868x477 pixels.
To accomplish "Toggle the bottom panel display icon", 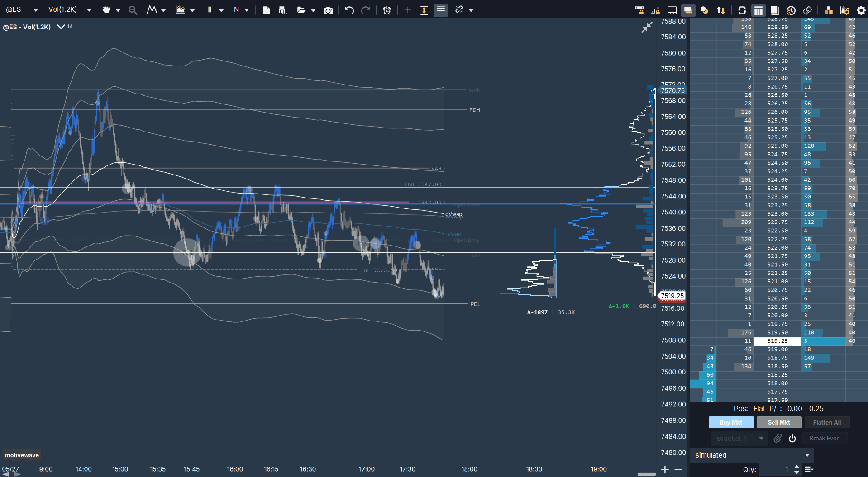I will (672, 10).
